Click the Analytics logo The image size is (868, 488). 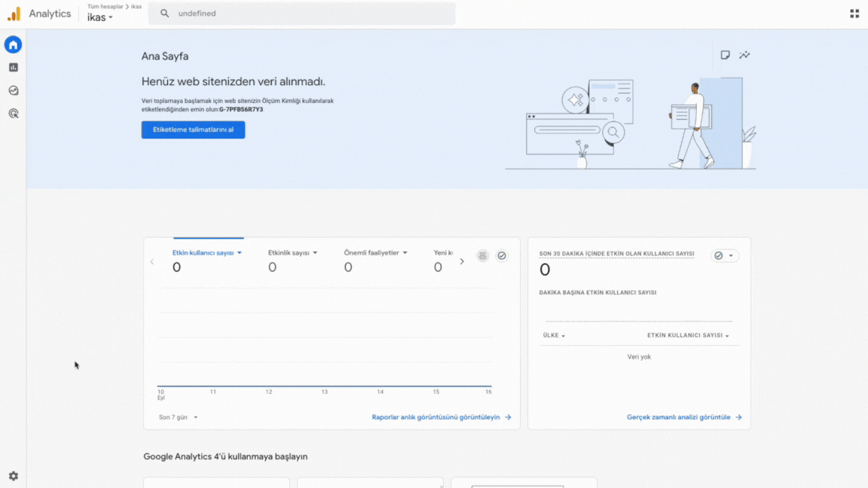[14, 14]
